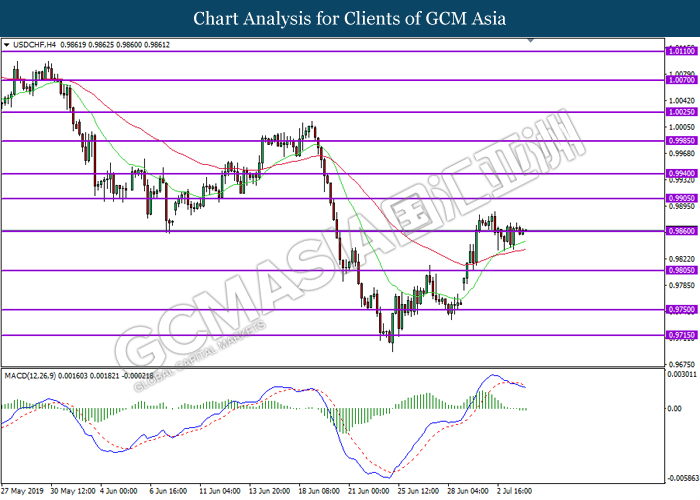The height and width of the screenshot is (500, 700).
Task: Select the 1.00700 price level tag
Action: [681, 79]
